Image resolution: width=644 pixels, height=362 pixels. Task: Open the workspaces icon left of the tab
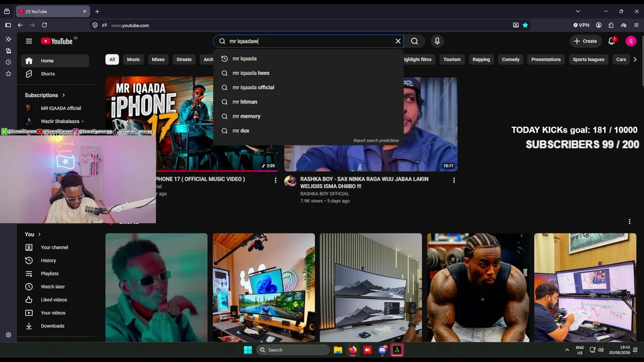[7, 12]
